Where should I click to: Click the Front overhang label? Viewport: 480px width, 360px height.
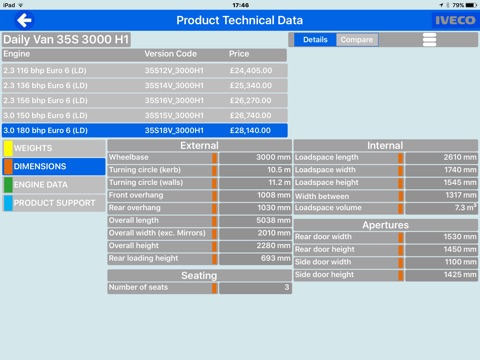[x=136, y=195]
